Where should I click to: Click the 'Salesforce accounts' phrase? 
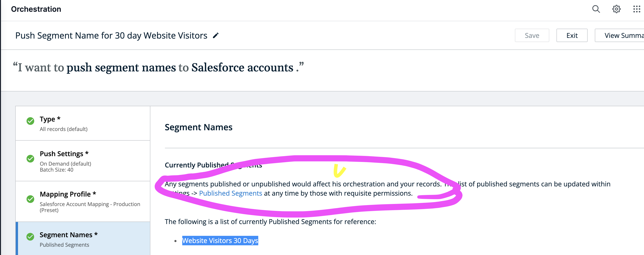pos(242,68)
